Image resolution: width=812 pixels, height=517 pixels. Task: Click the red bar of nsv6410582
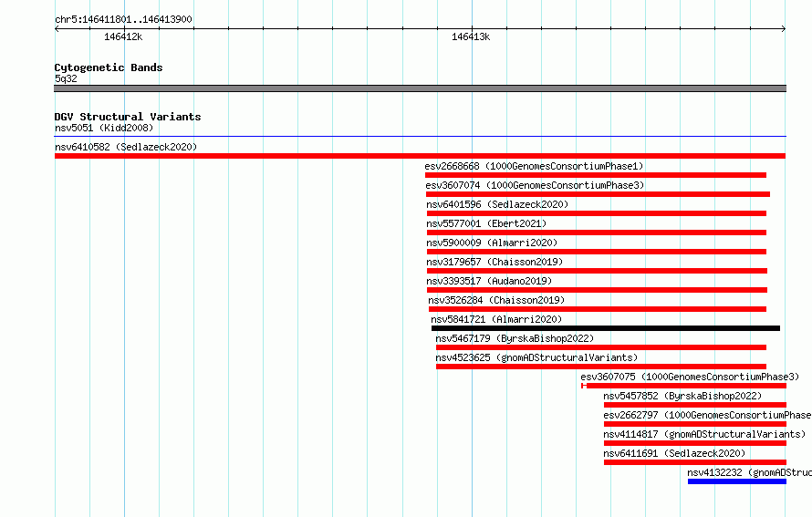pos(420,156)
